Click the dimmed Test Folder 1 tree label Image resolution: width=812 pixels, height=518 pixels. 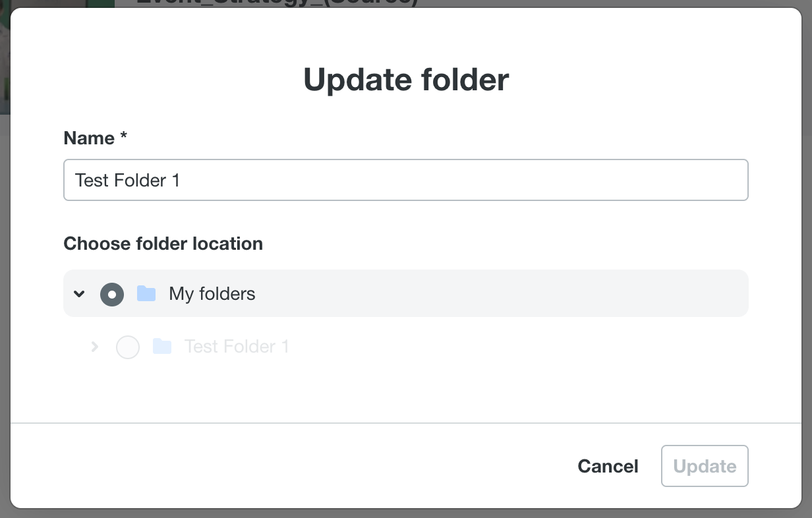237,347
